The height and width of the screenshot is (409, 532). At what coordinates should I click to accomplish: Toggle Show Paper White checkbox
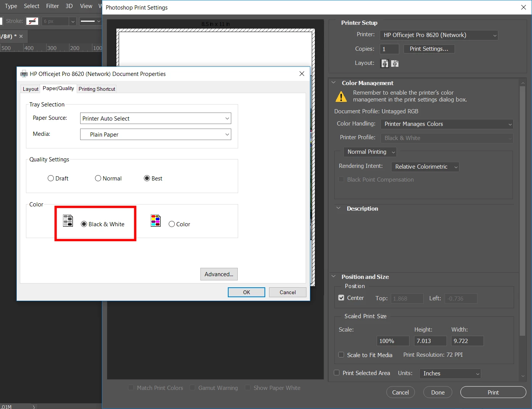[248, 388]
